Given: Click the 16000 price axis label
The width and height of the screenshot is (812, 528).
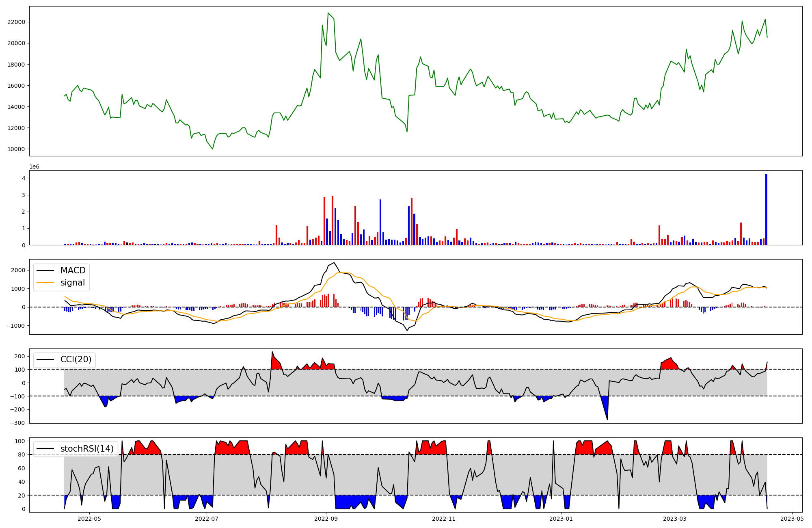Looking at the screenshot, I should click(16, 86).
